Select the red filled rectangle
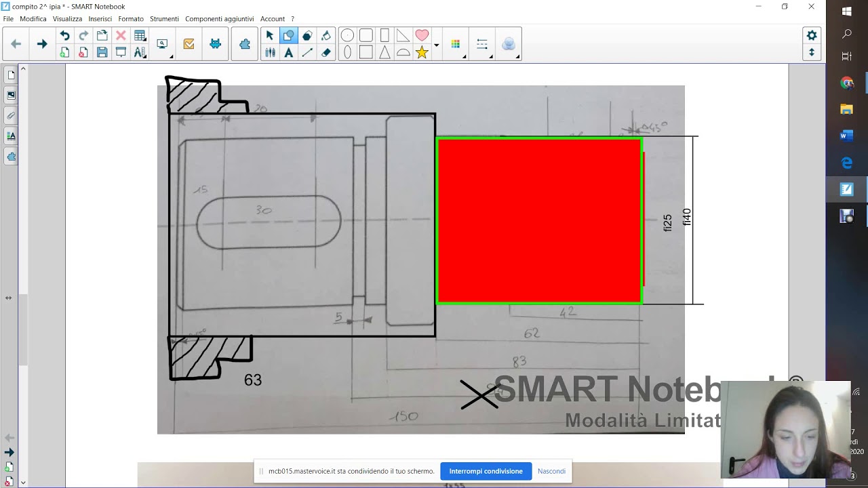The height and width of the screenshot is (488, 868). click(x=539, y=221)
